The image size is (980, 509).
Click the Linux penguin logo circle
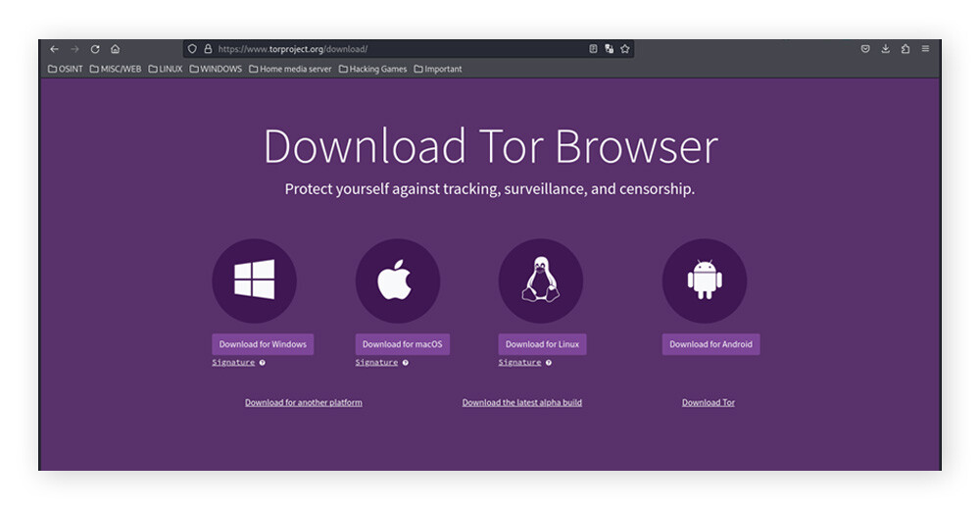(540, 281)
